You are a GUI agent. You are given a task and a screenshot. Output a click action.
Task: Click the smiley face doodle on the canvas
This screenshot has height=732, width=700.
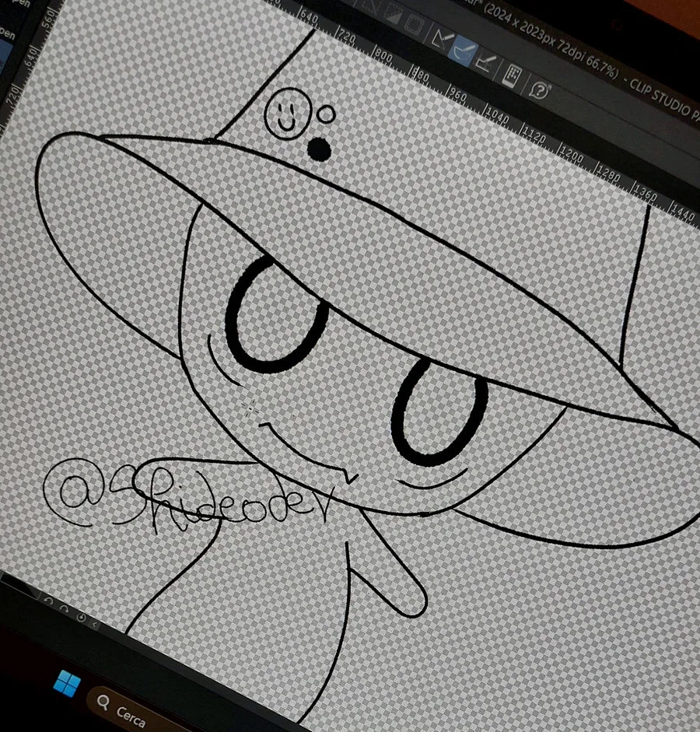tap(288, 114)
